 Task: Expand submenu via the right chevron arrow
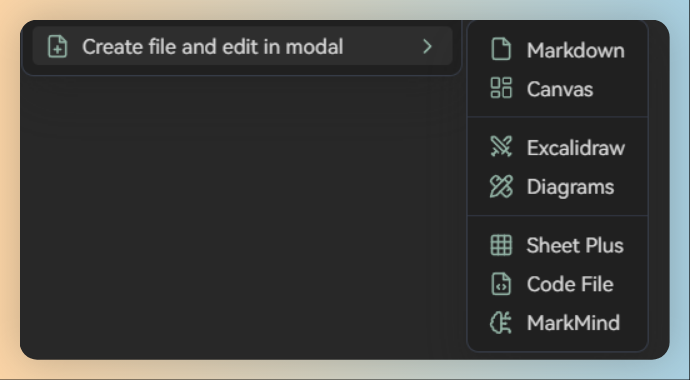[x=427, y=47]
